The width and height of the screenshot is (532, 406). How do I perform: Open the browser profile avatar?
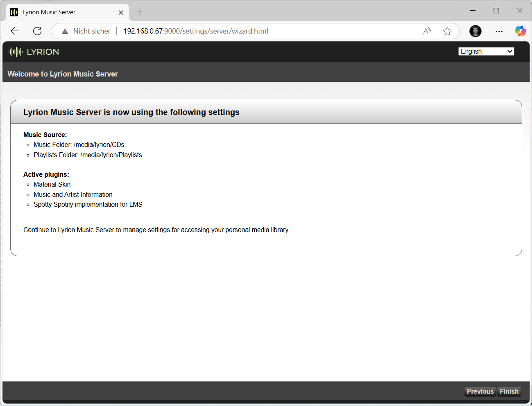pos(475,31)
